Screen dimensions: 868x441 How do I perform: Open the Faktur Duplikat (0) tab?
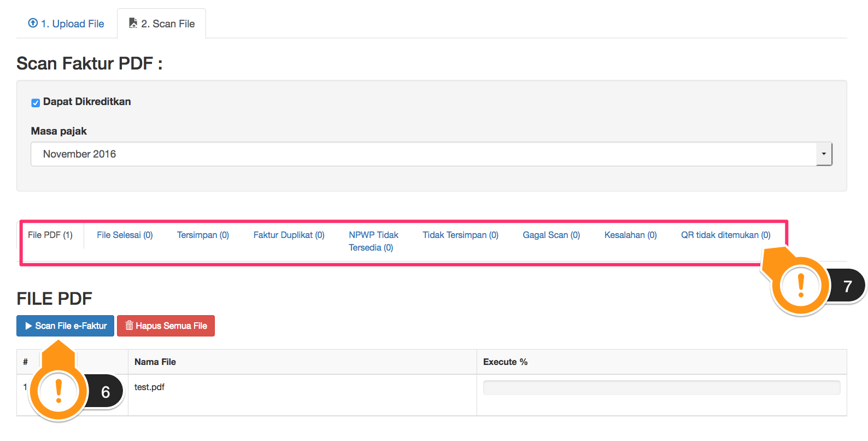pyautogui.click(x=289, y=235)
